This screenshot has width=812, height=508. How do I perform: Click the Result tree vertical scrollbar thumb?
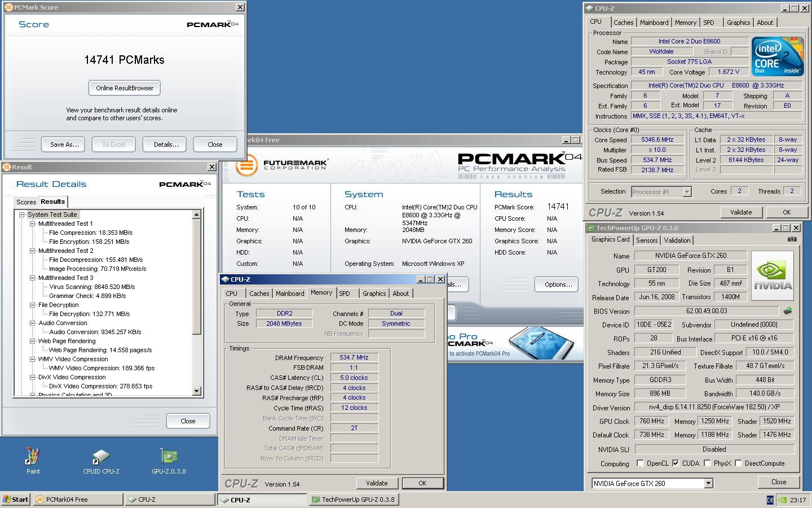point(196,277)
